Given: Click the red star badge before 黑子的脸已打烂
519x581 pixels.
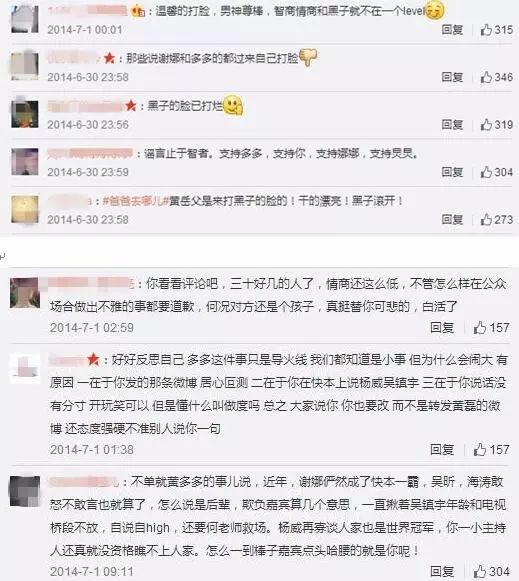Looking at the screenshot, I should (131, 106).
